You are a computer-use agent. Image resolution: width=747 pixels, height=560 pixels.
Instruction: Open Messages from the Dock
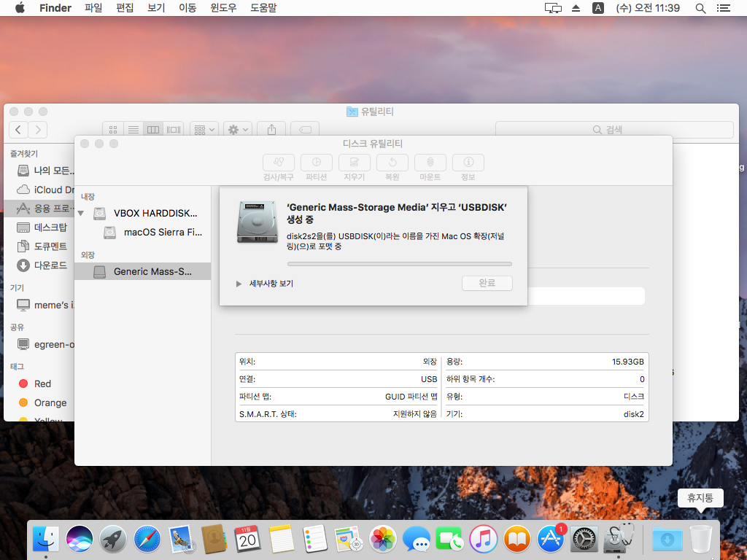pyautogui.click(x=417, y=539)
